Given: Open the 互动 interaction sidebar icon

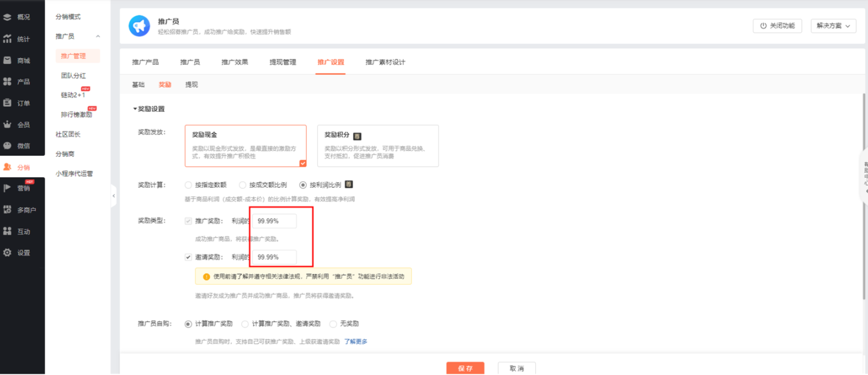Looking at the screenshot, I should 8,231.
